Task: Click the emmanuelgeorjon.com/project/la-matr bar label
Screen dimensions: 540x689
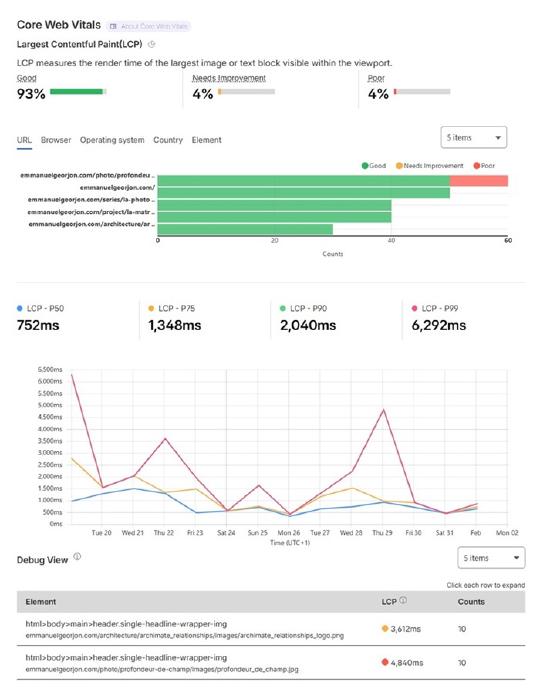Action: 91,212
